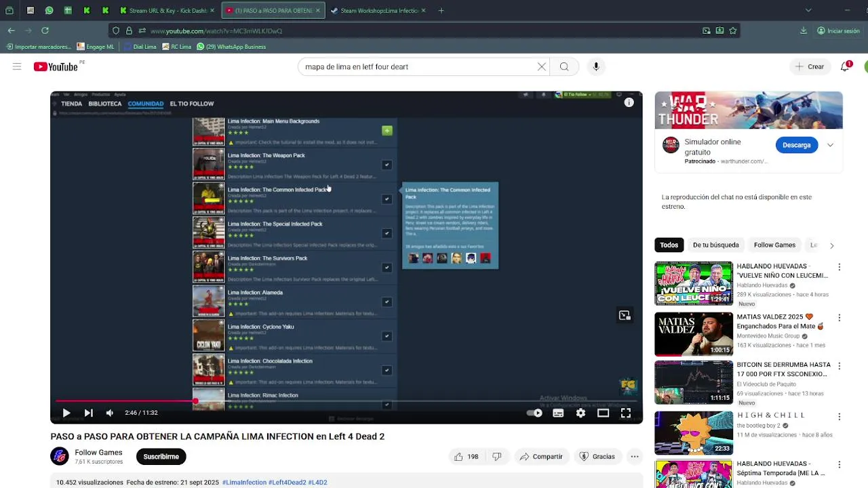Open the #LimaInfection hashtag link
The width and height of the screenshot is (868, 488).
point(244,483)
